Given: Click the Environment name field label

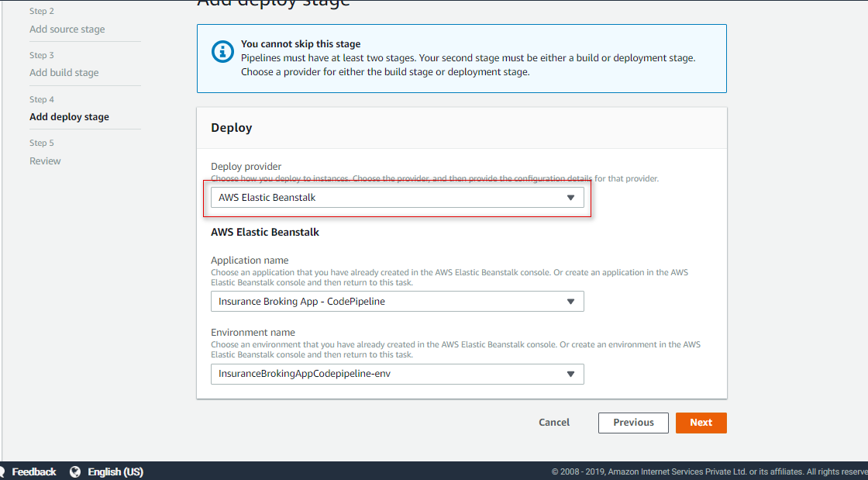Looking at the screenshot, I should tap(253, 333).
